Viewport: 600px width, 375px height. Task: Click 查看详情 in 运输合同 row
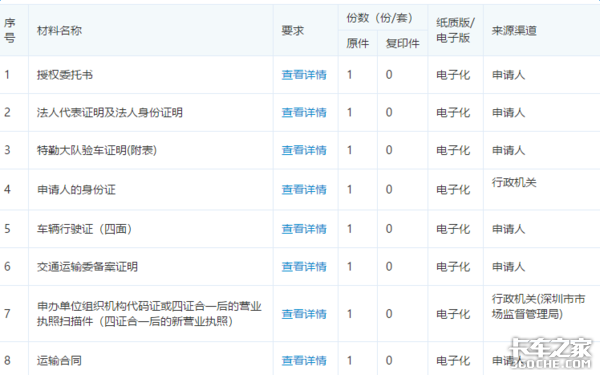click(304, 360)
